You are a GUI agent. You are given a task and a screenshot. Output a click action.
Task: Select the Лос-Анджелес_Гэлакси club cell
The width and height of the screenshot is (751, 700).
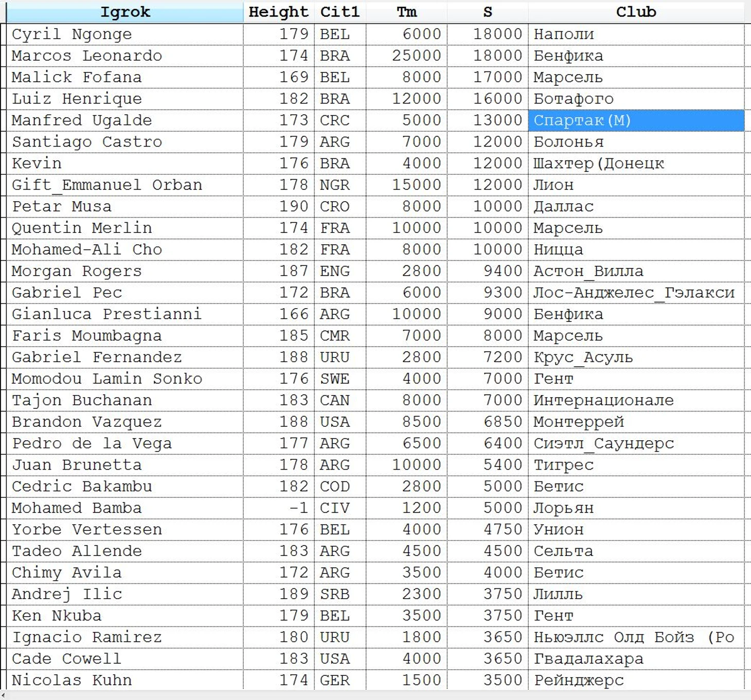(x=634, y=293)
